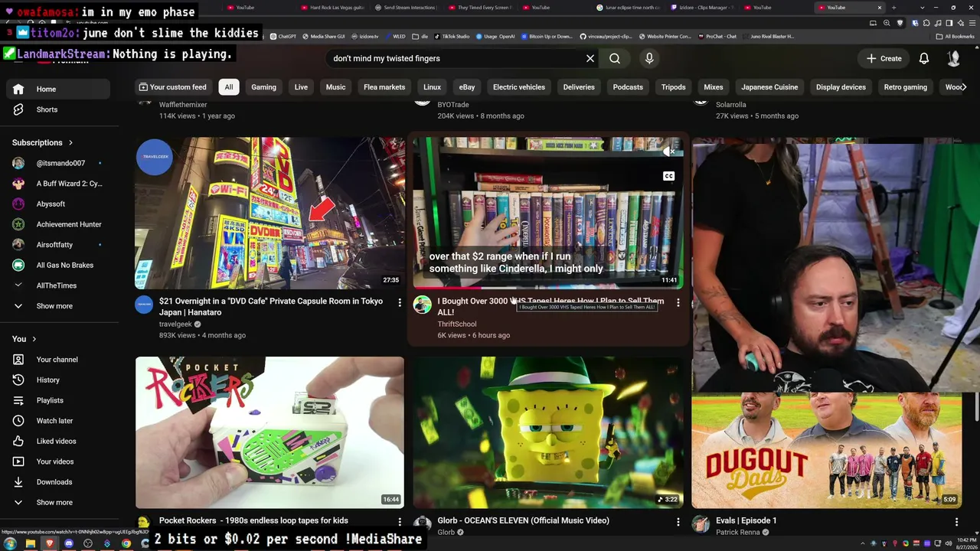Screen dimensions: 980x551
Task: Open the Achievement Hunter subscription
Action: [x=58, y=224]
